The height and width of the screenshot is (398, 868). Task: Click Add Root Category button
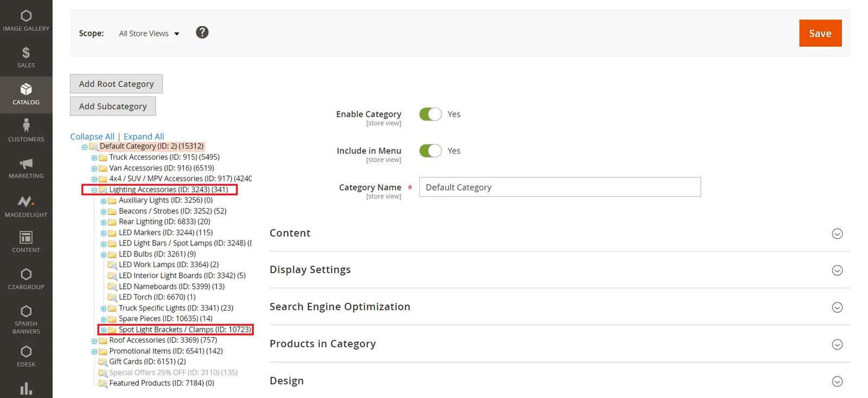tap(116, 84)
